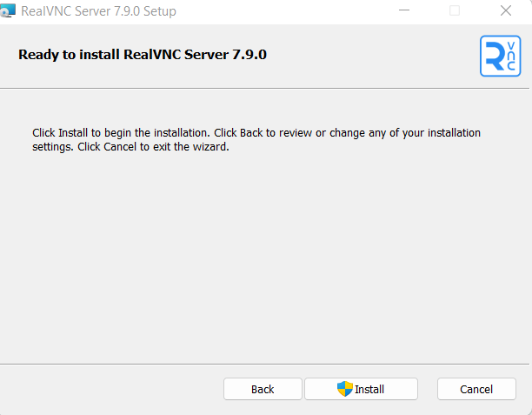Click the Install button to begin installation
The image size is (532, 415).
(361, 389)
